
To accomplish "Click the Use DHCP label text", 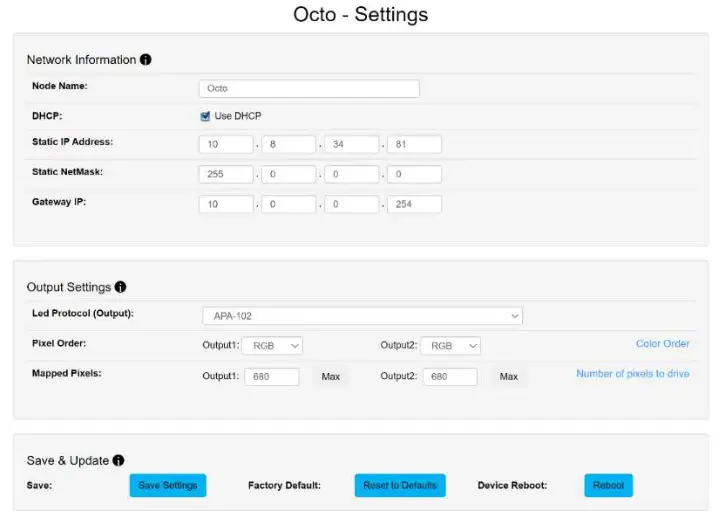I will point(238,116).
